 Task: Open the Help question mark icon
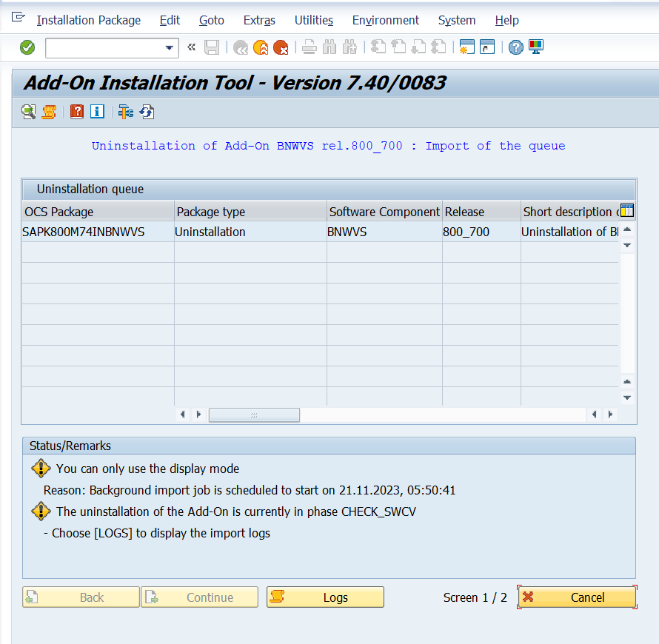tap(516, 48)
